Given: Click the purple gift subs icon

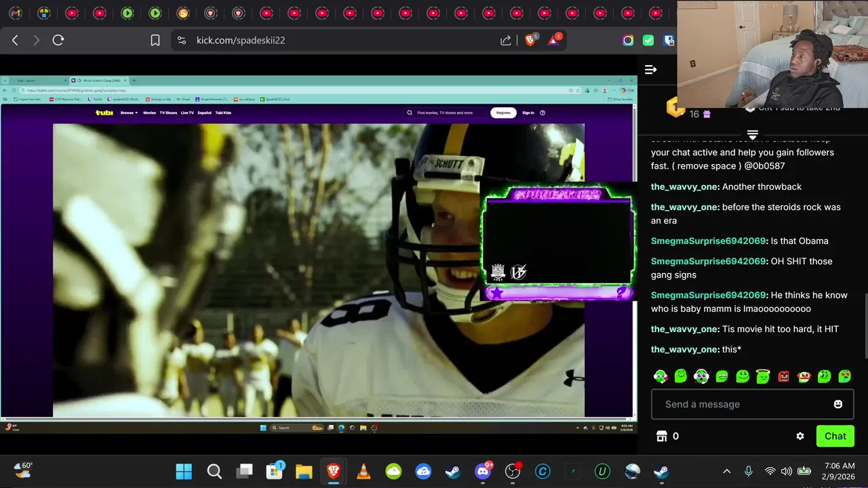Looking at the screenshot, I should tap(707, 115).
